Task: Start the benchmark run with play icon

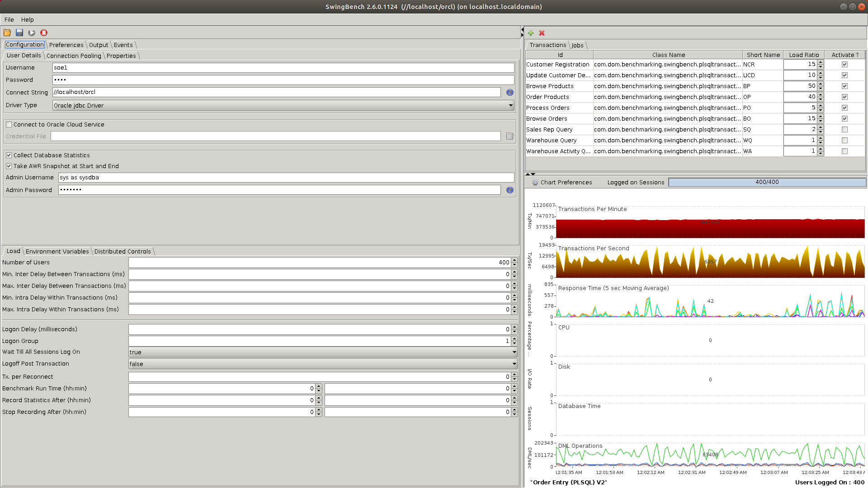Action: (x=32, y=33)
